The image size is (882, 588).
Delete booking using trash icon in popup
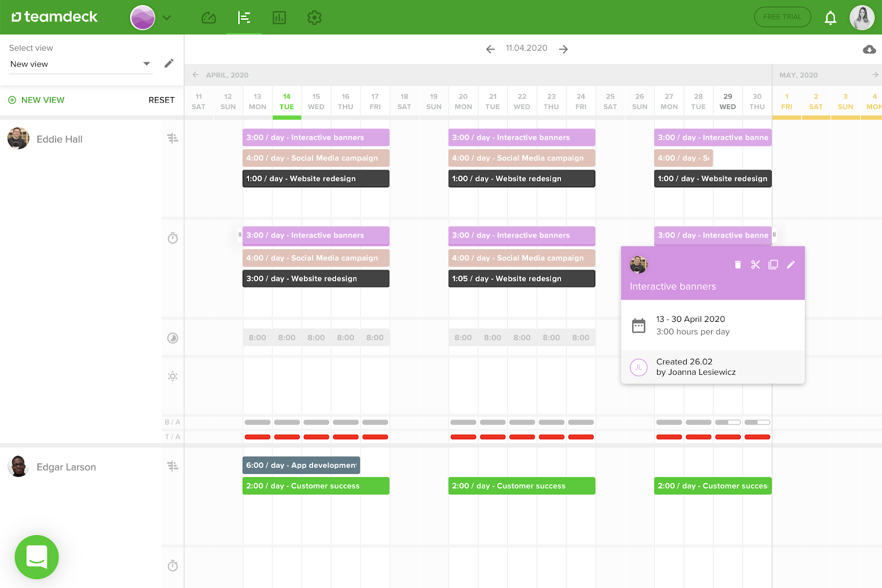(x=738, y=265)
